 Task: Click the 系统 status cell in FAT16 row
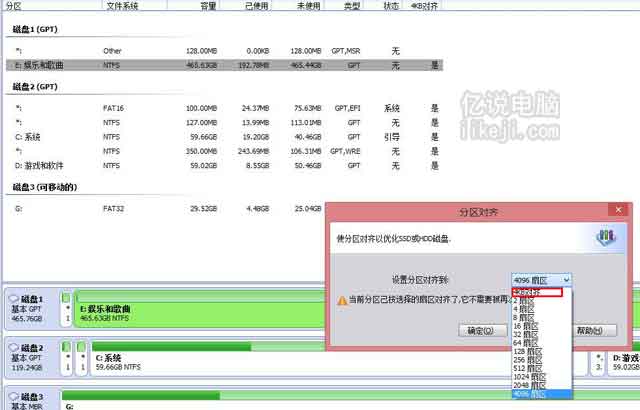click(392, 108)
